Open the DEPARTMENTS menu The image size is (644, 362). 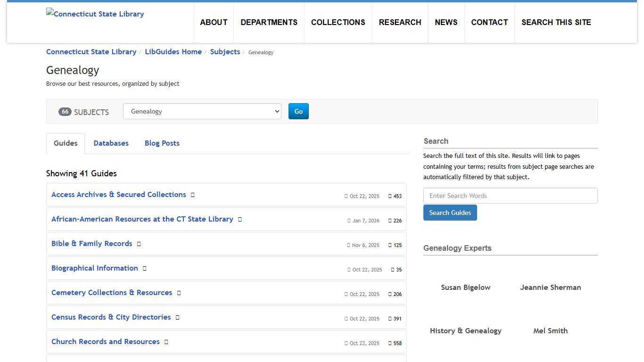[x=269, y=22]
